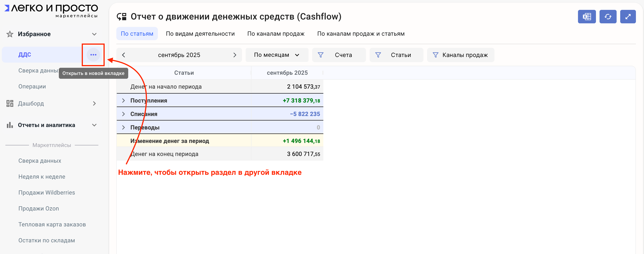Open Продажи Wildberries report
The width and height of the screenshot is (644, 254).
click(46, 193)
